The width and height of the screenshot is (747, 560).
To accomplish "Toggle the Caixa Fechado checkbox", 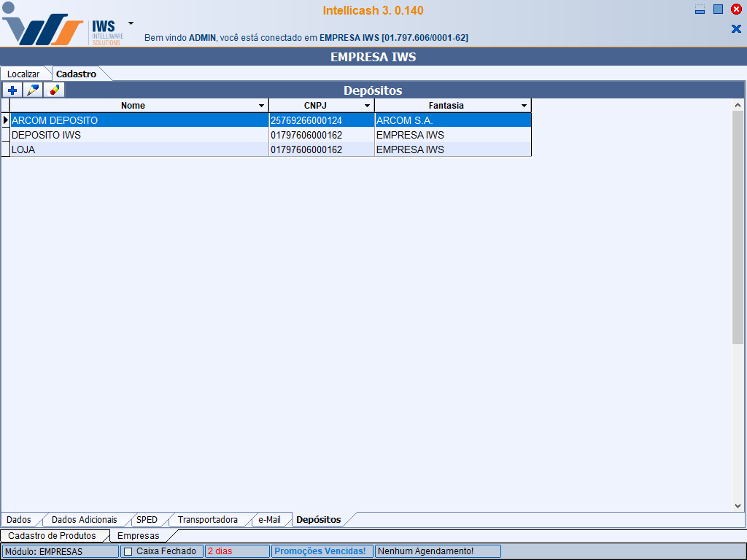I will (128, 551).
